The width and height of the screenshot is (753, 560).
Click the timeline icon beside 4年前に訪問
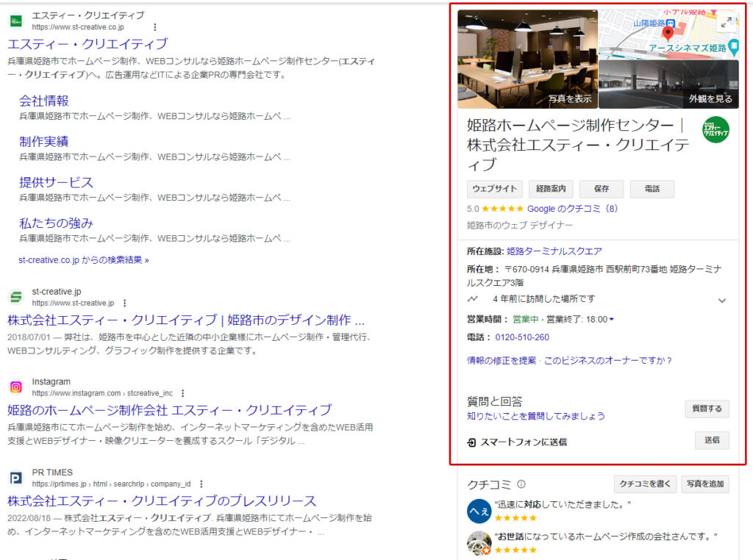point(473,299)
